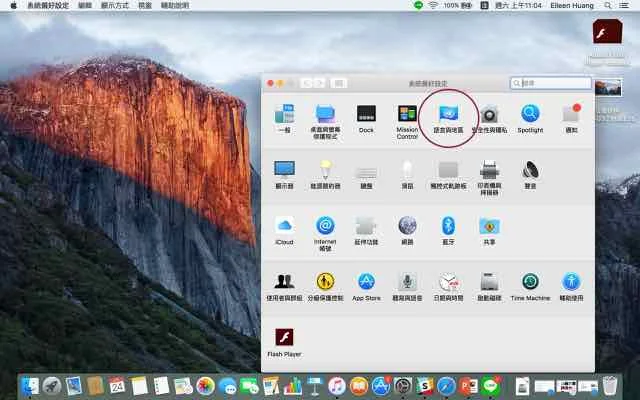This screenshot has height=400, width=640.
Task: Click the Show All grid button
Action: click(338, 83)
